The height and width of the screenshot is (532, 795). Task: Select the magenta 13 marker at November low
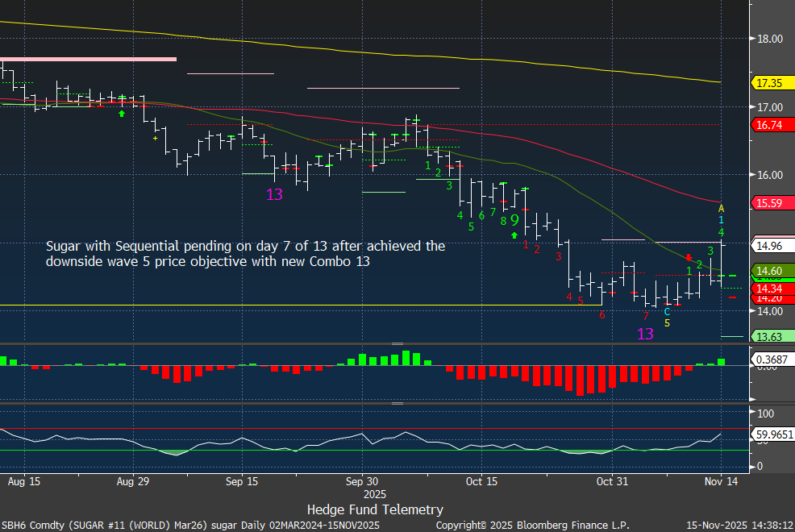(x=645, y=334)
